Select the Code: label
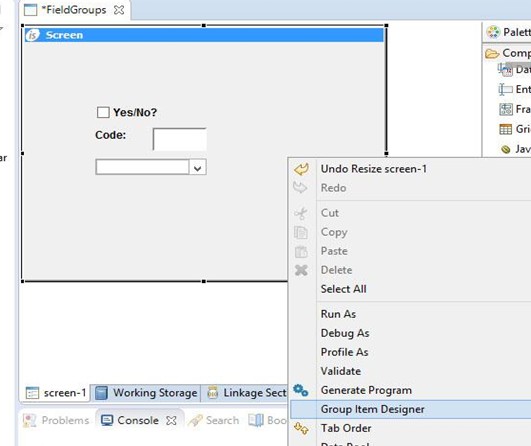This screenshot has width=531, height=446. click(x=110, y=135)
